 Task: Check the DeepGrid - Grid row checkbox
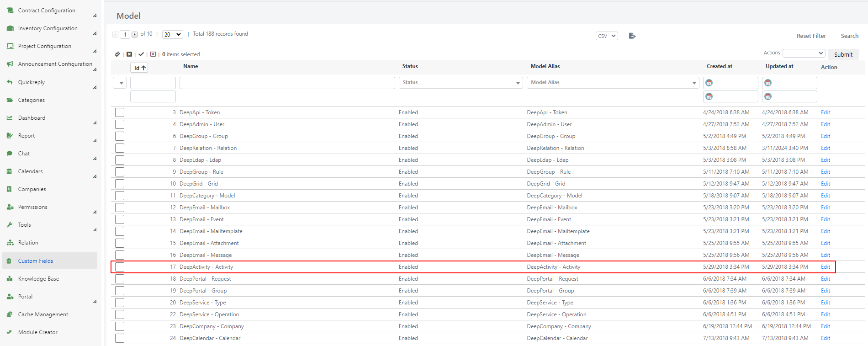pyautogui.click(x=120, y=184)
